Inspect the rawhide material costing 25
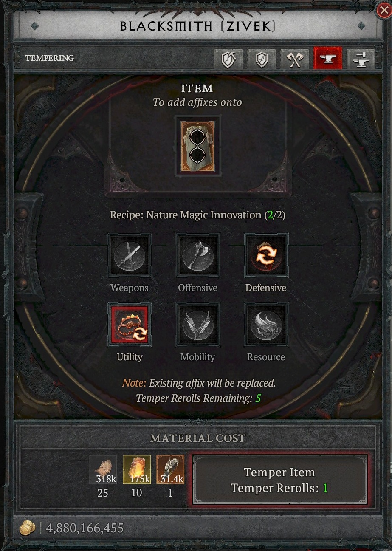 pyautogui.click(x=103, y=469)
